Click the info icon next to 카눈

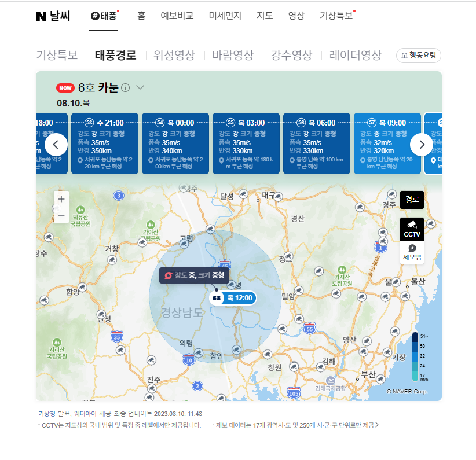[126, 88]
